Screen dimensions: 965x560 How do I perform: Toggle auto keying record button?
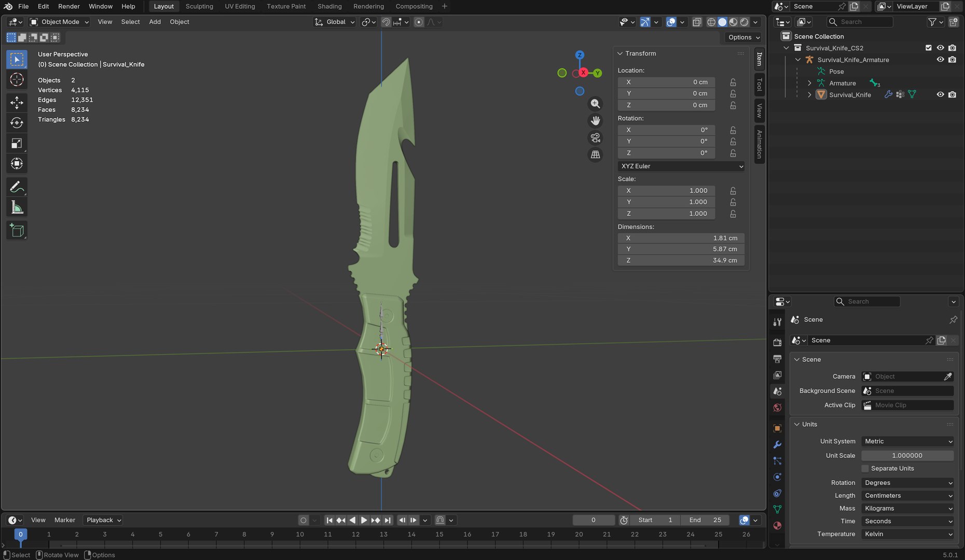click(304, 520)
